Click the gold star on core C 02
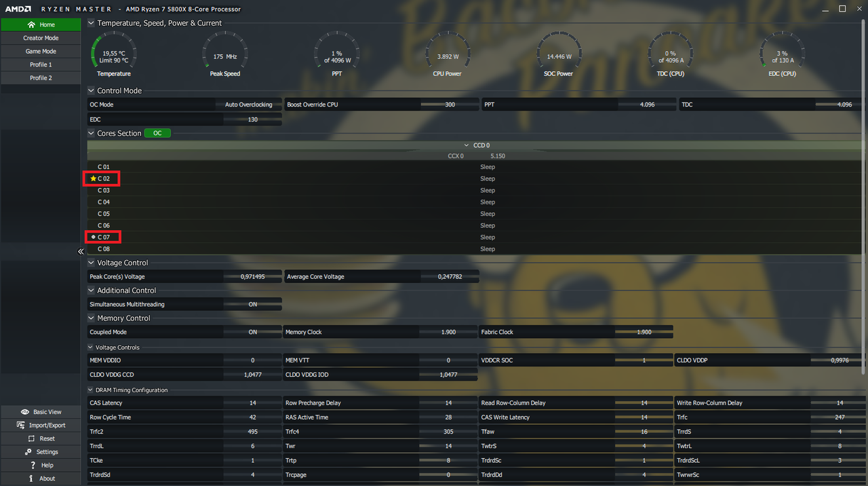 pos(93,179)
